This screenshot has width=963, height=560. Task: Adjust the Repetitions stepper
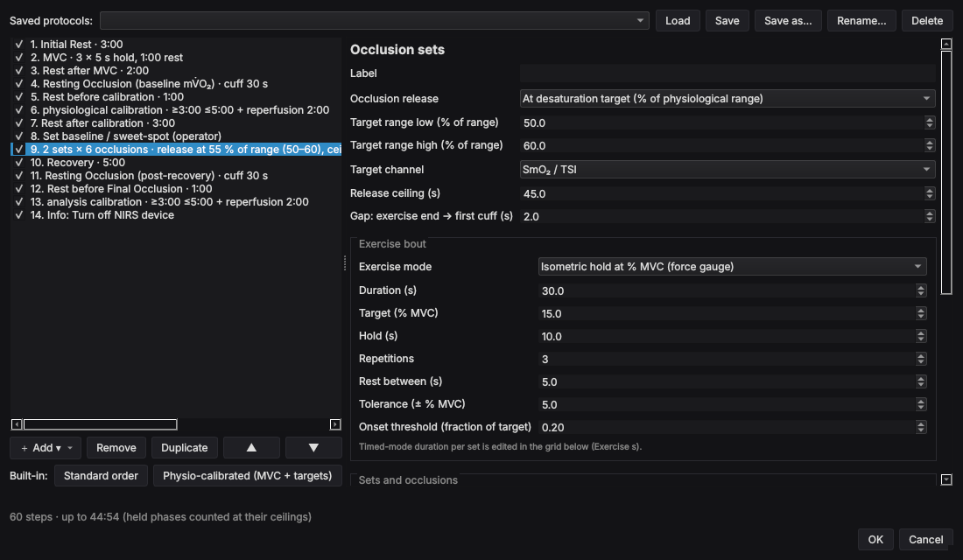921,359
